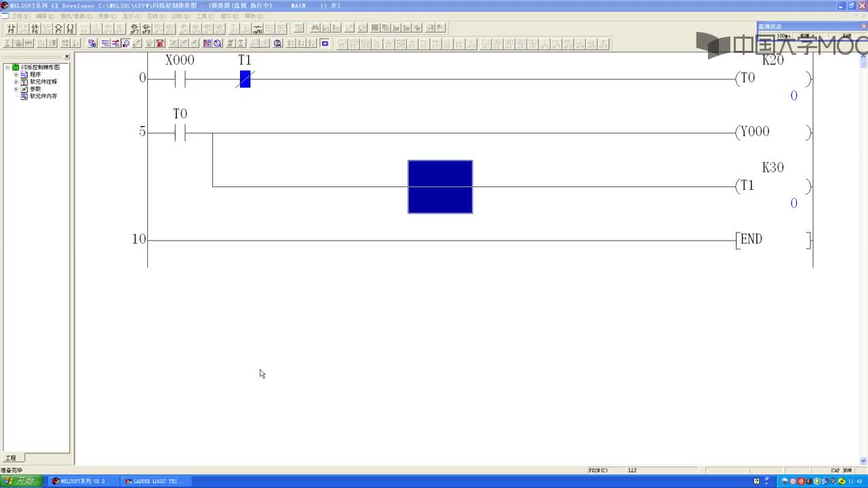The width and height of the screenshot is (868, 488).
Task: Click the ladder logic test globe icon
Action: coord(277,43)
